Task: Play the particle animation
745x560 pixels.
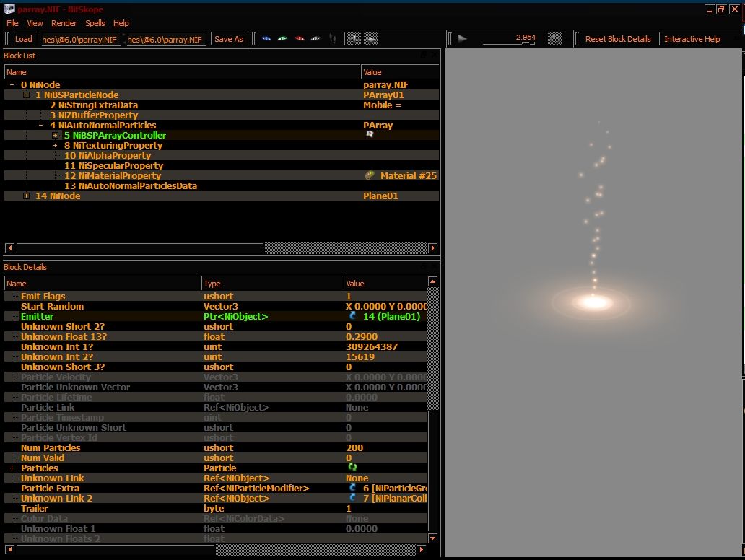Action: (462, 39)
